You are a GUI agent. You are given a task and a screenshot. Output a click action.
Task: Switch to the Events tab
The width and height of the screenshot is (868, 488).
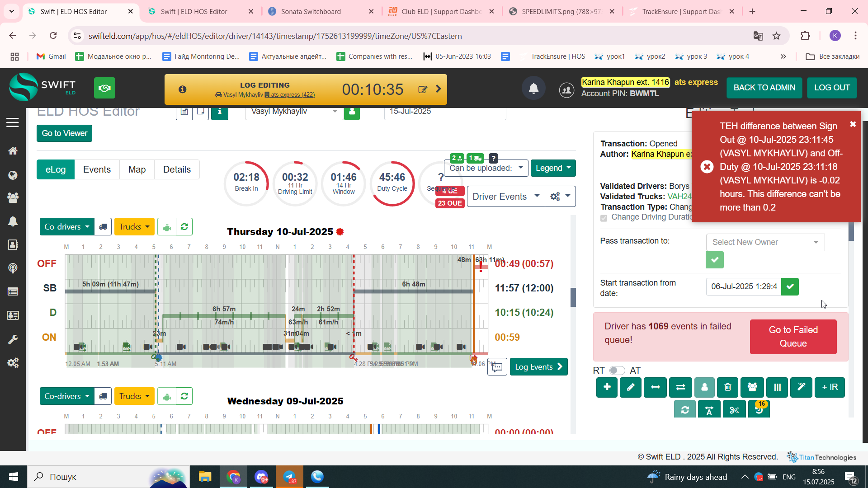pyautogui.click(x=97, y=169)
